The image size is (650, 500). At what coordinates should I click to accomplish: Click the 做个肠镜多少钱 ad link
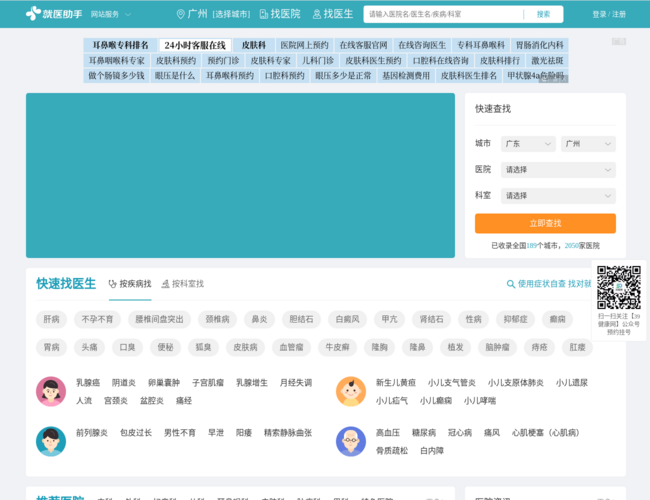point(116,76)
